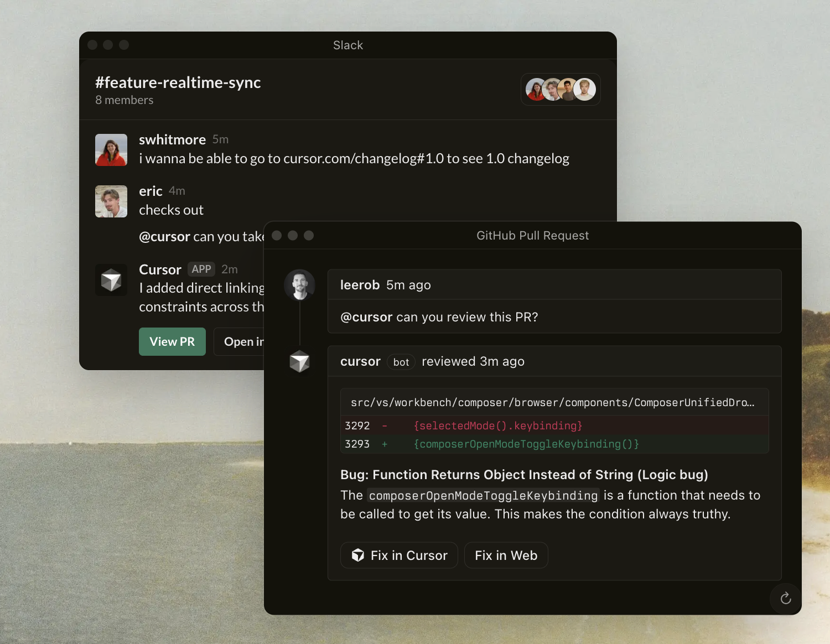Click the cursor username in the review header

point(360,361)
